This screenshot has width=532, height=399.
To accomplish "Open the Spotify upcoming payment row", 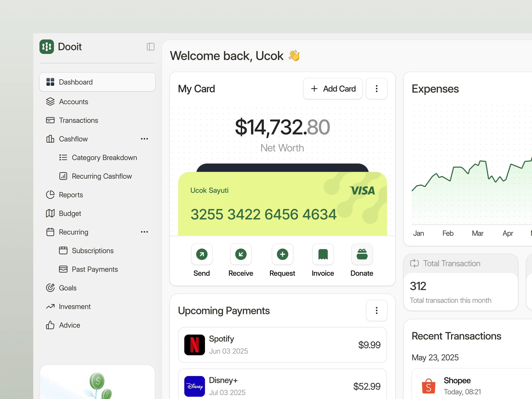I will coord(283,345).
